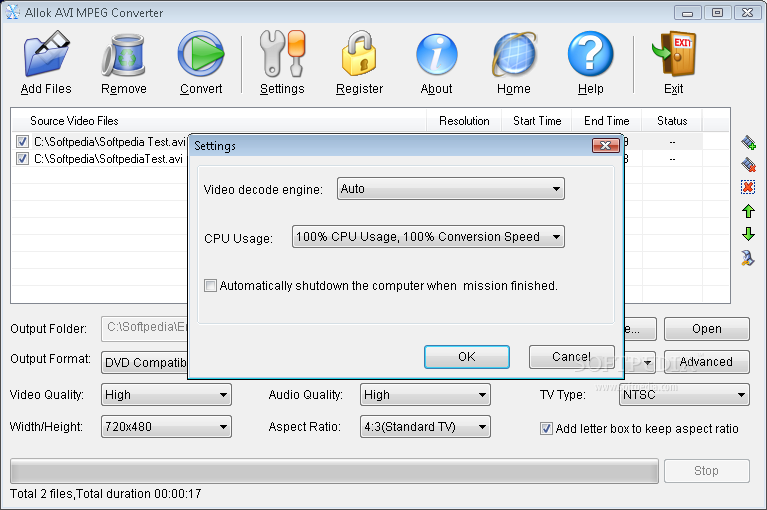The width and height of the screenshot is (767, 510).
Task: Open Settings via the wrench and screwdriver icon
Action: tap(282, 54)
